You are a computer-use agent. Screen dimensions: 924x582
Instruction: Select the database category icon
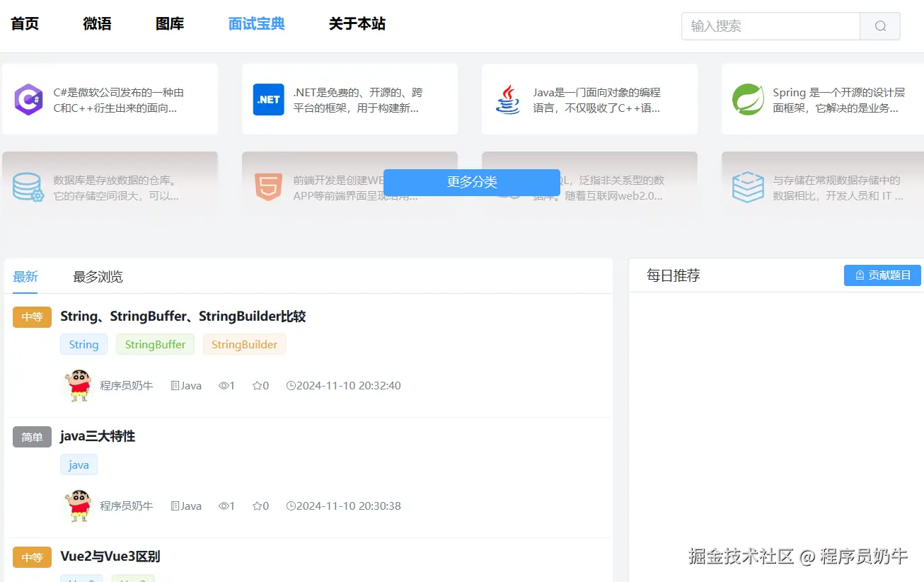(x=28, y=186)
